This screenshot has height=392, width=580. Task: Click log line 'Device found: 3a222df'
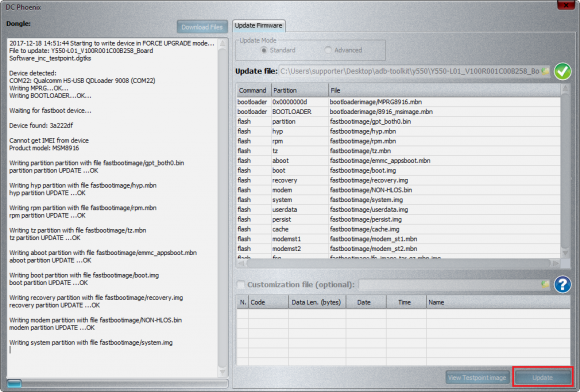pos(41,126)
